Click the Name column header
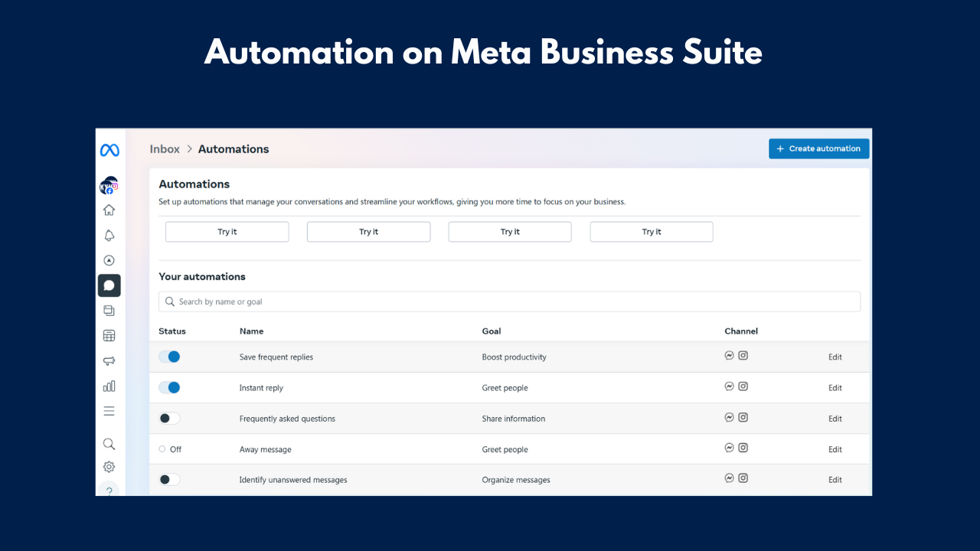 point(251,331)
